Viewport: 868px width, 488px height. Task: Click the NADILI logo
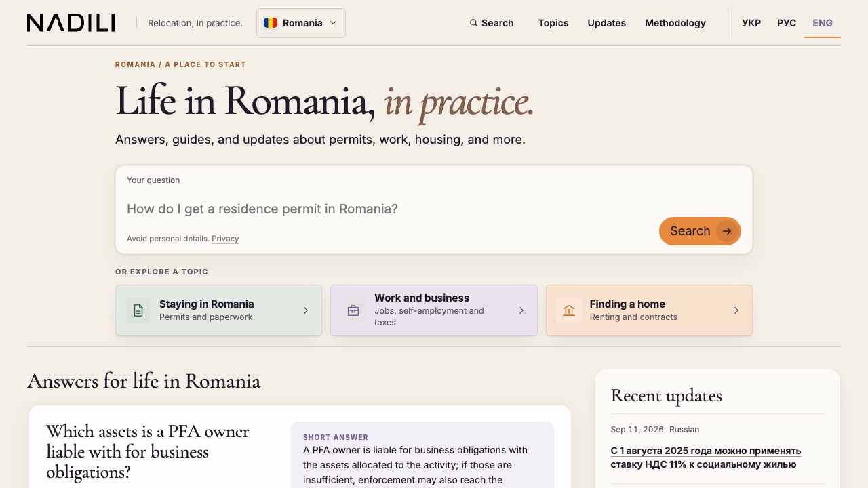pyautogui.click(x=71, y=23)
